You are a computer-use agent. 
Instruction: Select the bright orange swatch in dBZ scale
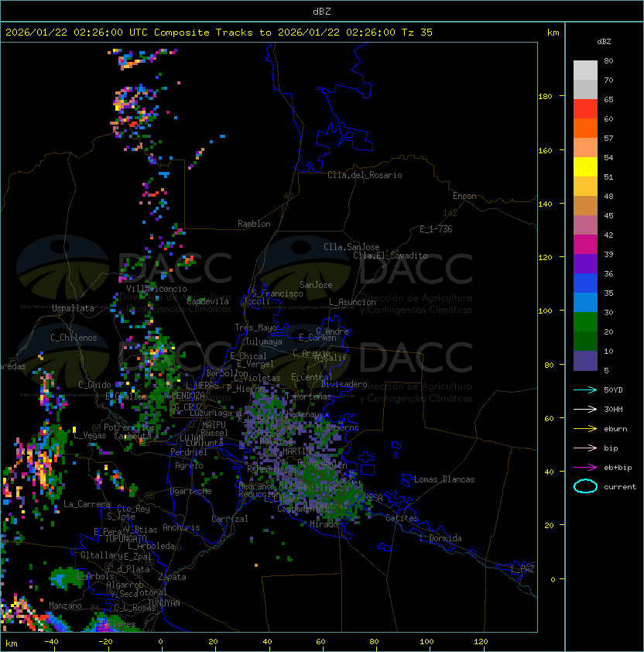tap(585, 128)
